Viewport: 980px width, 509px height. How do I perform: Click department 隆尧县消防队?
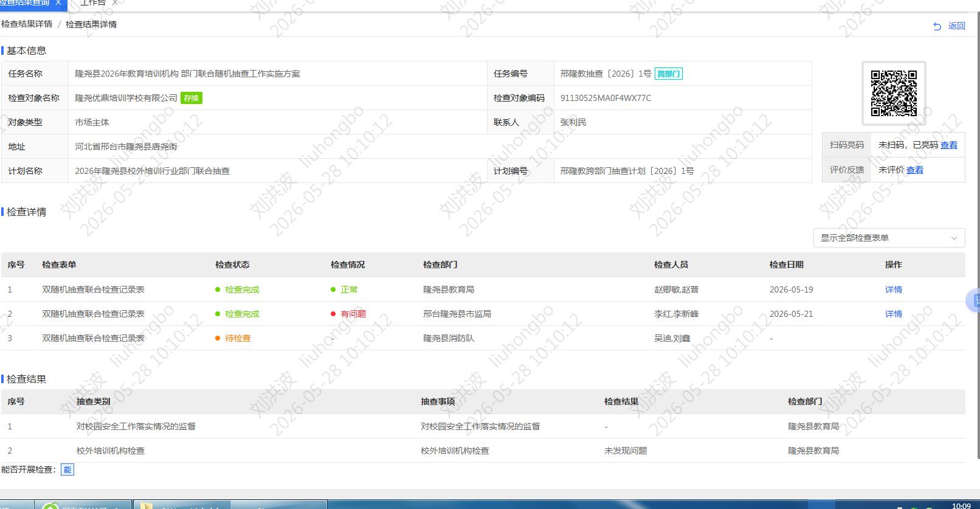449,338
